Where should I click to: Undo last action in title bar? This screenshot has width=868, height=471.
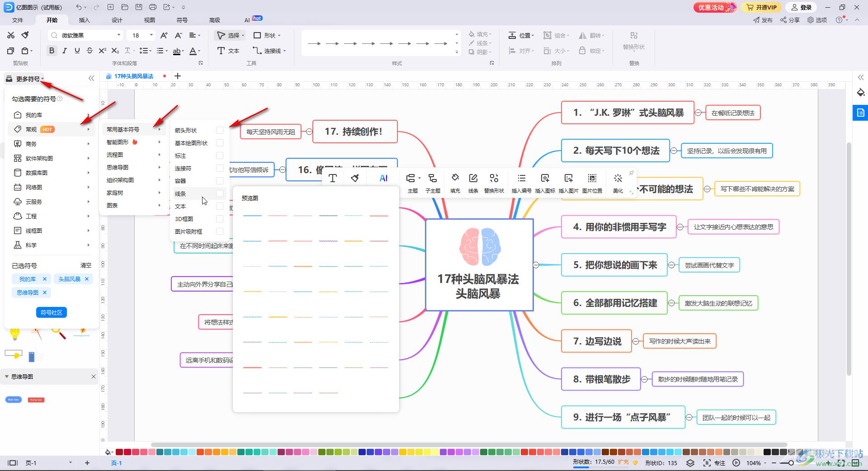pyautogui.click(x=79, y=7)
